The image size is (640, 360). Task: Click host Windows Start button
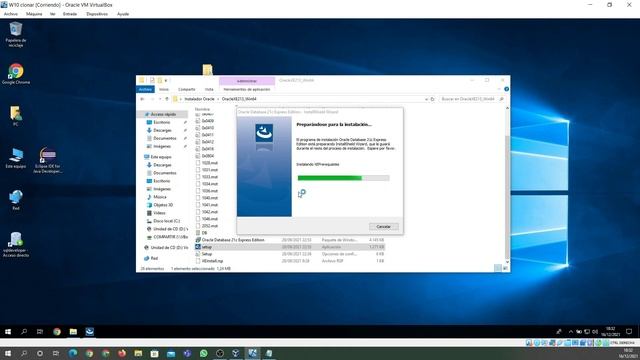(x=7, y=353)
